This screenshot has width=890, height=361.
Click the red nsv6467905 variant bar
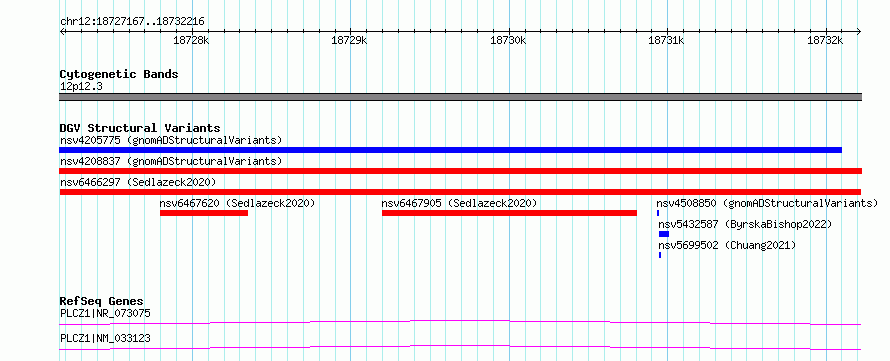pyautogui.click(x=509, y=213)
